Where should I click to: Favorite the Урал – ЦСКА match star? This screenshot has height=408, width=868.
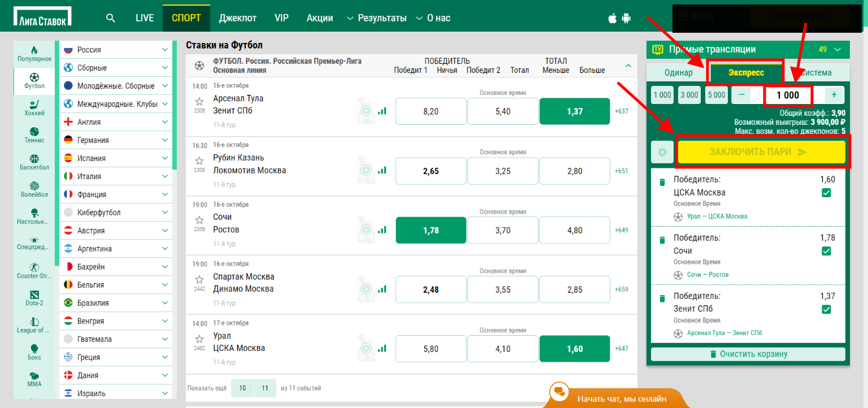click(x=199, y=339)
